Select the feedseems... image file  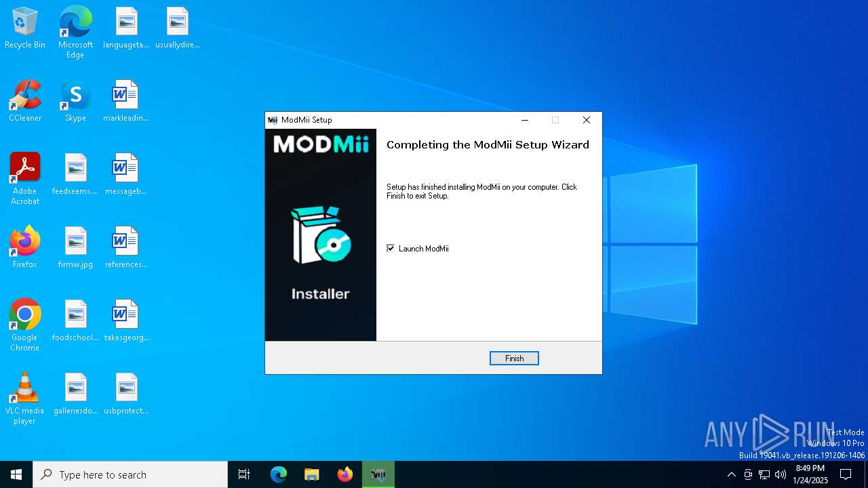tap(75, 175)
